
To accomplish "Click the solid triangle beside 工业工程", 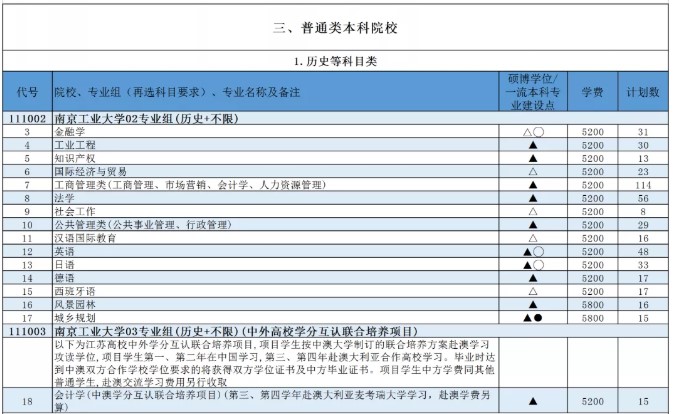I will (x=533, y=144).
